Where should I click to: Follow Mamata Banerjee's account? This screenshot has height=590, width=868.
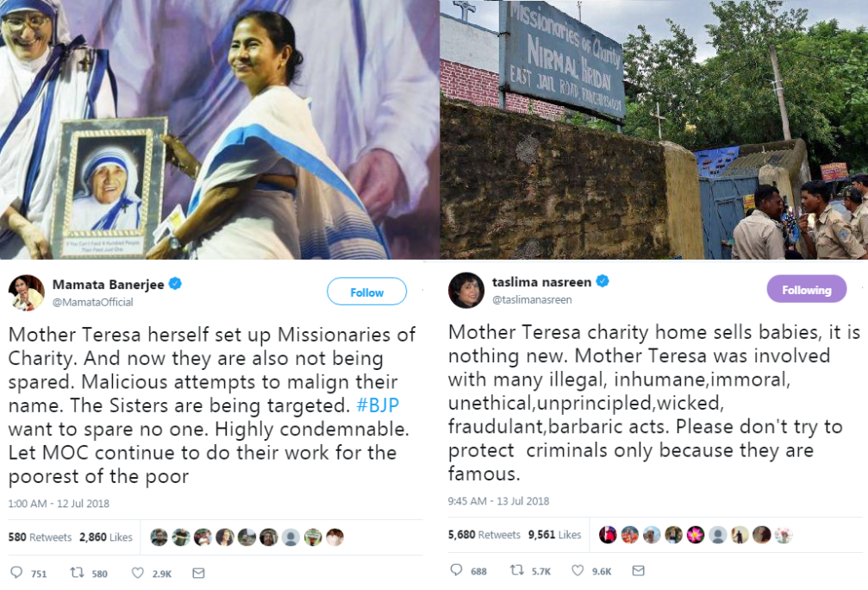[366, 292]
